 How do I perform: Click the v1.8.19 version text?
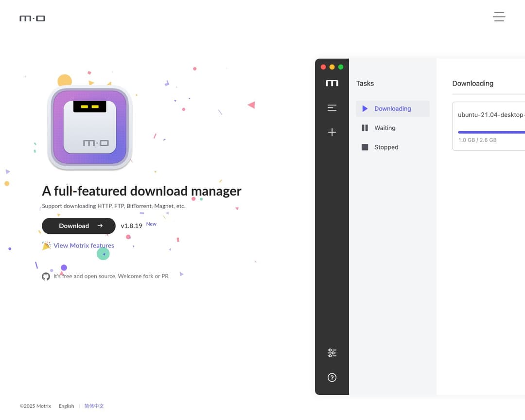click(x=132, y=226)
